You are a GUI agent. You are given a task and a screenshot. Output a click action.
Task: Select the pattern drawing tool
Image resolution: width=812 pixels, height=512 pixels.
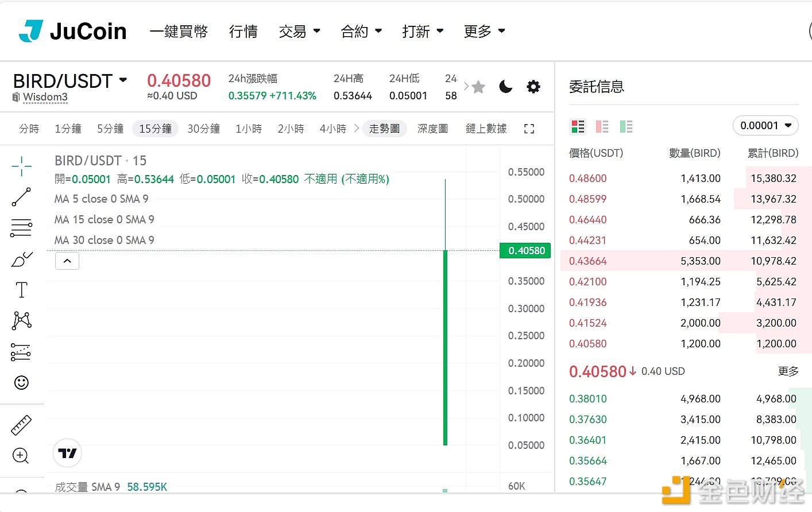pos(21,320)
